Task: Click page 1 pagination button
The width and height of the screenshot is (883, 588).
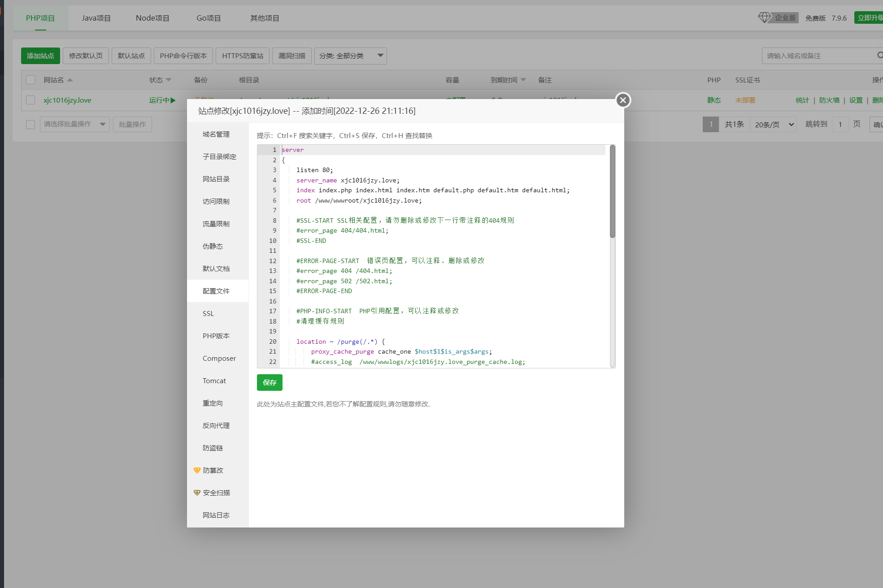Action: tap(711, 124)
